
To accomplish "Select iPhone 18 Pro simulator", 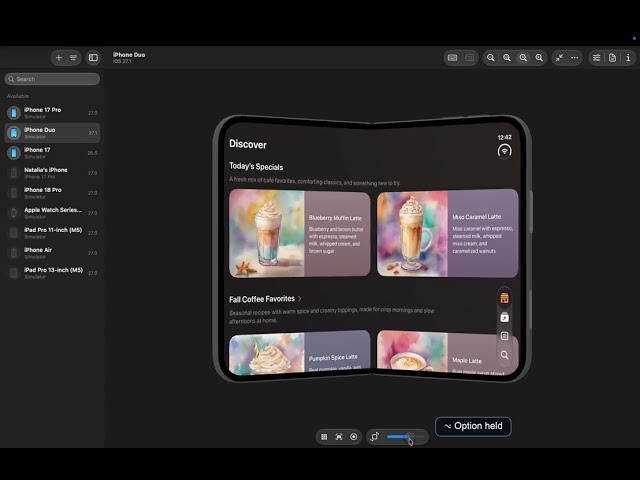I will click(x=52, y=193).
